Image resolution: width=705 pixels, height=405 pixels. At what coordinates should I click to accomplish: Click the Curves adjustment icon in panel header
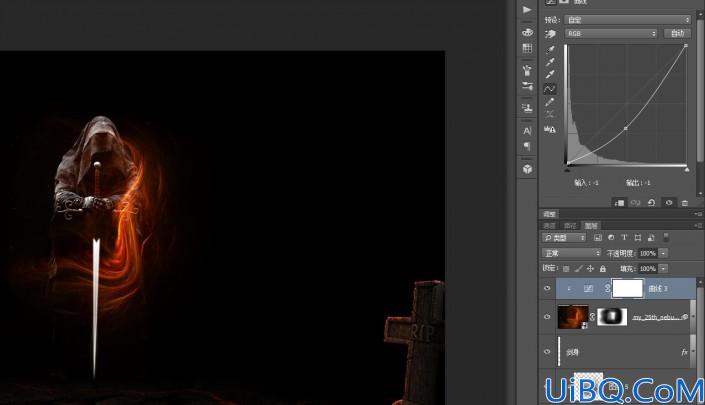(550, 2)
